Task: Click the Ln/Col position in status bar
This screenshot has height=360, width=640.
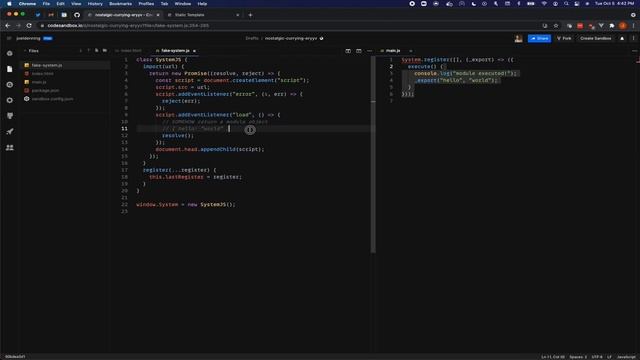Action: (x=553, y=357)
